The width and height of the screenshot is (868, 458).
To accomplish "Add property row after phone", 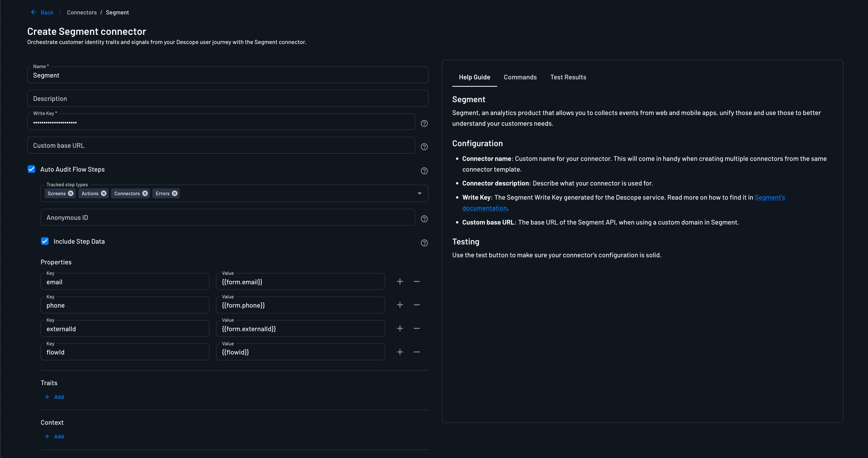I will [400, 305].
